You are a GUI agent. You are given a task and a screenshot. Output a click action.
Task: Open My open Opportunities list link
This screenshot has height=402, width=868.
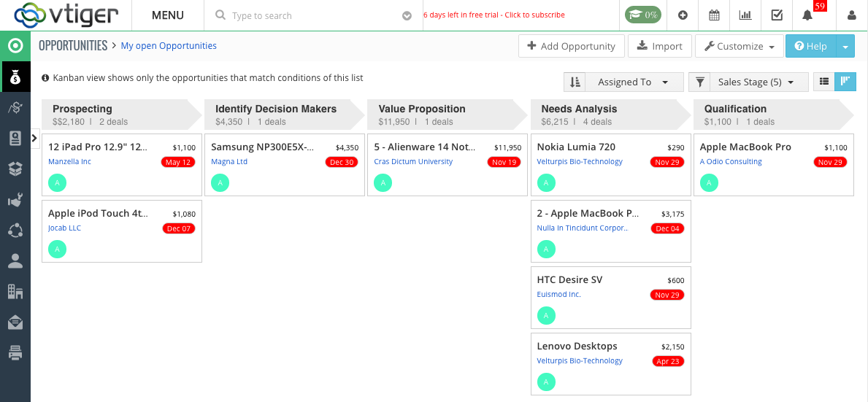pyautogui.click(x=169, y=45)
